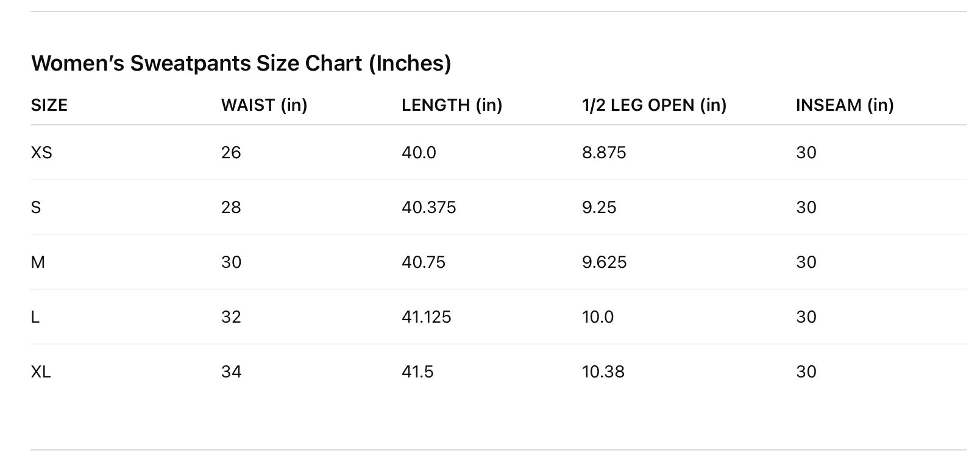Image resolution: width=980 pixels, height=470 pixels.
Task: Select the XS size row label
Action: click(x=41, y=153)
